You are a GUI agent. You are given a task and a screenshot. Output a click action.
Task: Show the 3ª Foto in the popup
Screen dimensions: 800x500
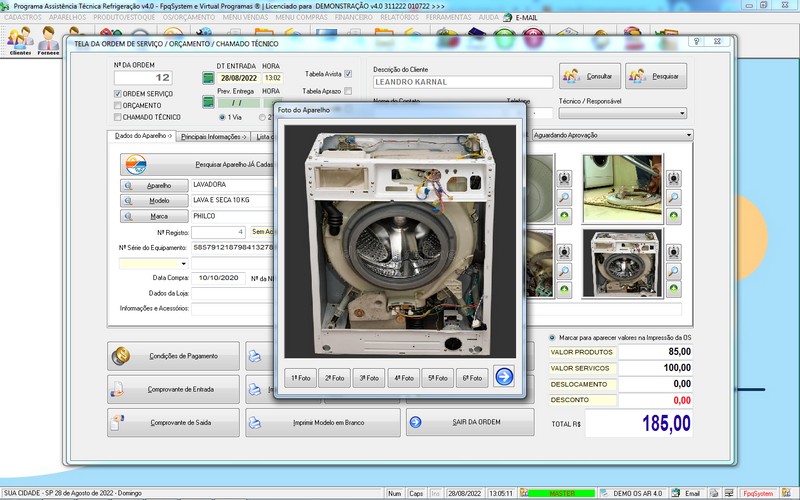tap(369, 378)
